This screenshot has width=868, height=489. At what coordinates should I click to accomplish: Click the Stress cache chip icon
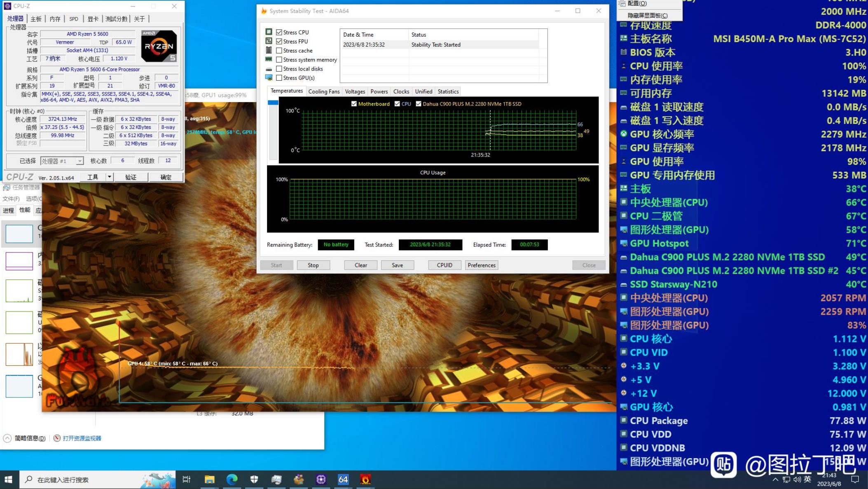tap(269, 50)
